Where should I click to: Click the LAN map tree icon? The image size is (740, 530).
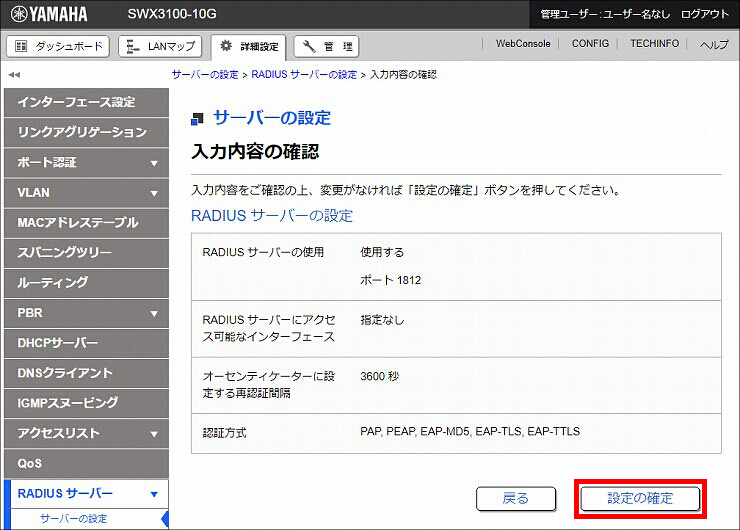tap(133, 46)
